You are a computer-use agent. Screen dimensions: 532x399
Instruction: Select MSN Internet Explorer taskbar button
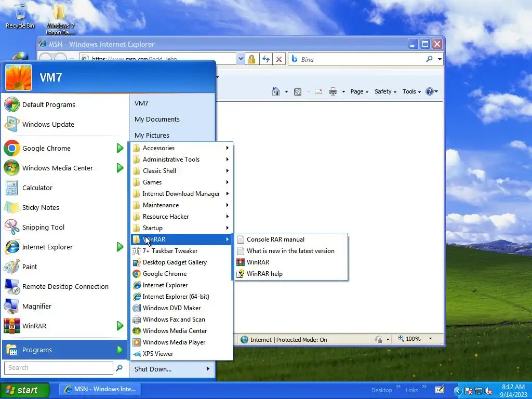coord(101,389)
